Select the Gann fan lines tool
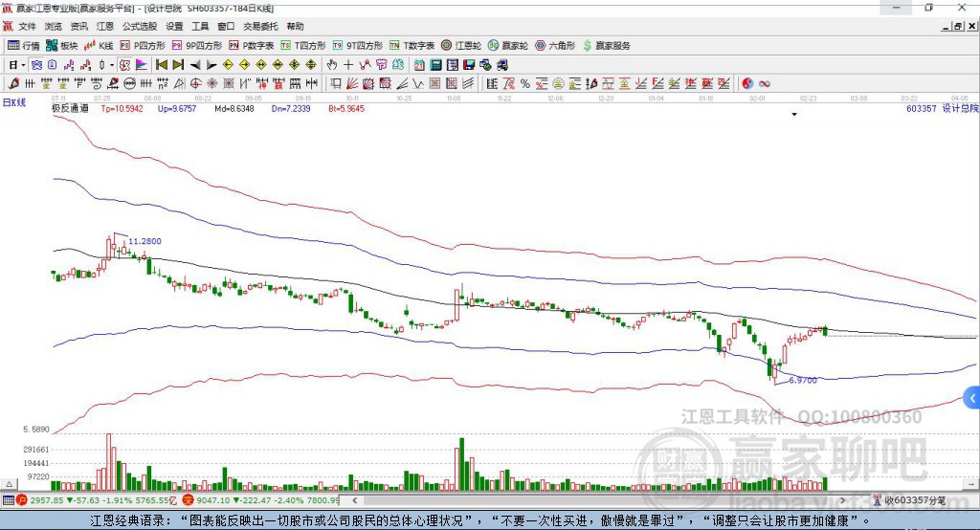The width and height of the screenshot is (980, 530). tap(352, 84)
